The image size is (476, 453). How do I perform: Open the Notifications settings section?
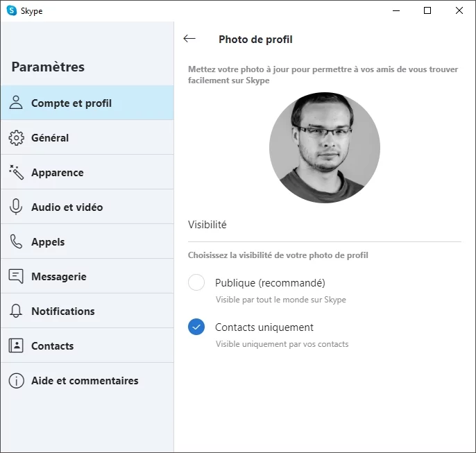(x=87, y=311)
